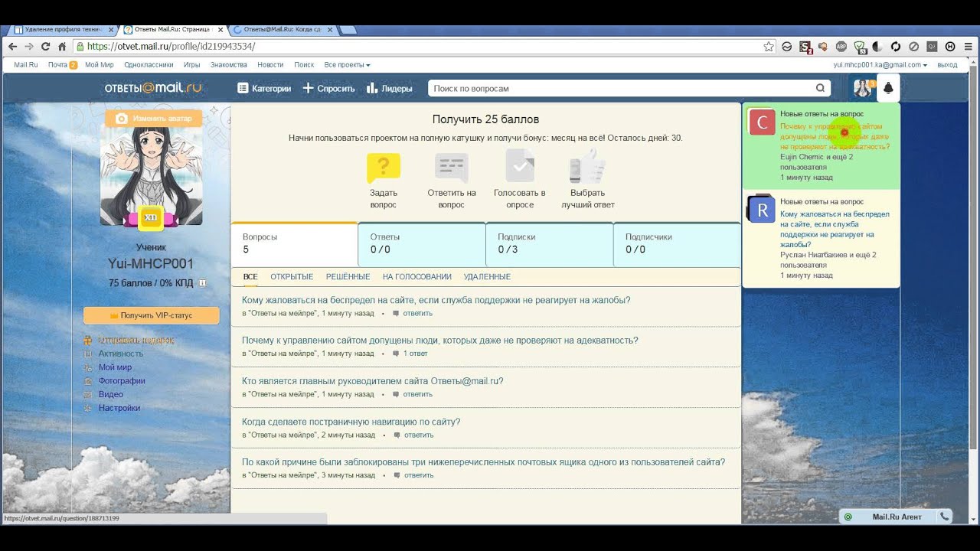The width and height of the screenshot is (980, 551).
Task: Click the info icon next to КПД
Action: (202, 283)
